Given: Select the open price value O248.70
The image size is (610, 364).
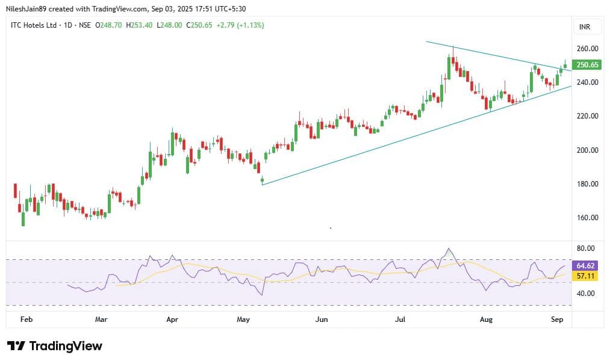Looking at the screenshot, I should [108, 25].
